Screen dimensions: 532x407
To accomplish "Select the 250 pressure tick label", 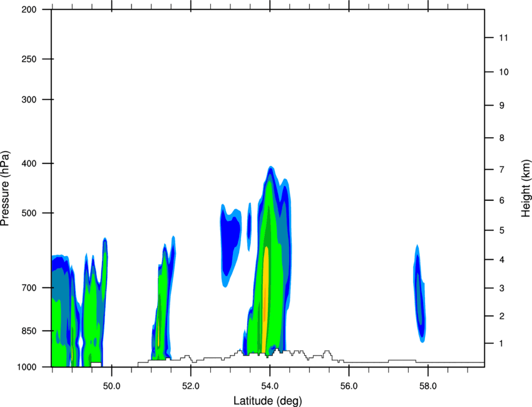I will pyautogui.click(x=29, y=59).
